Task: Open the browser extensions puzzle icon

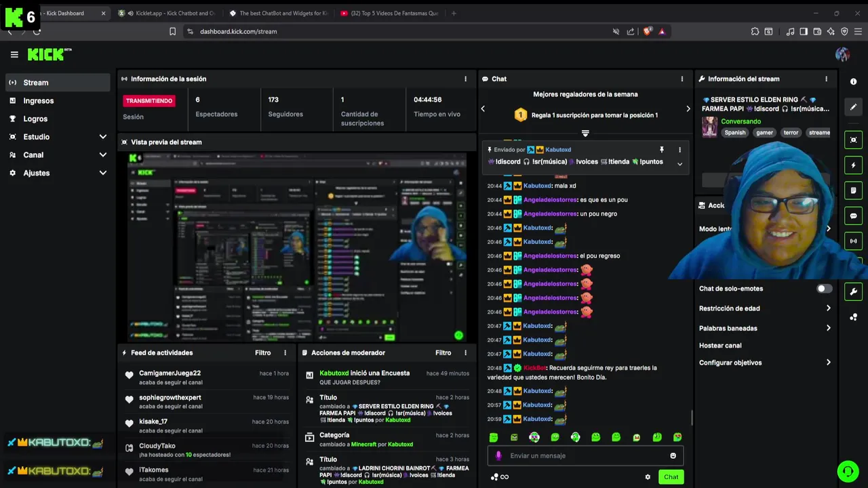Action: tap(755, 31)
